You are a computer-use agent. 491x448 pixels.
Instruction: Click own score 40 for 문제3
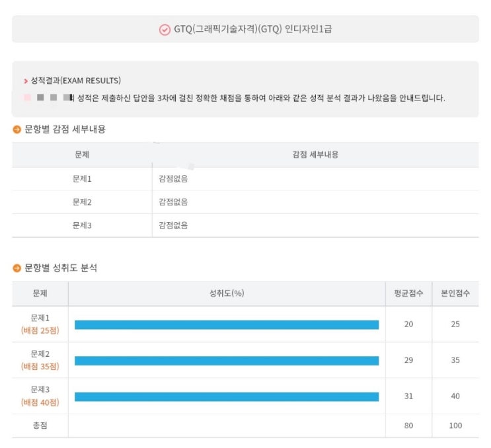[x=455, y=396]
